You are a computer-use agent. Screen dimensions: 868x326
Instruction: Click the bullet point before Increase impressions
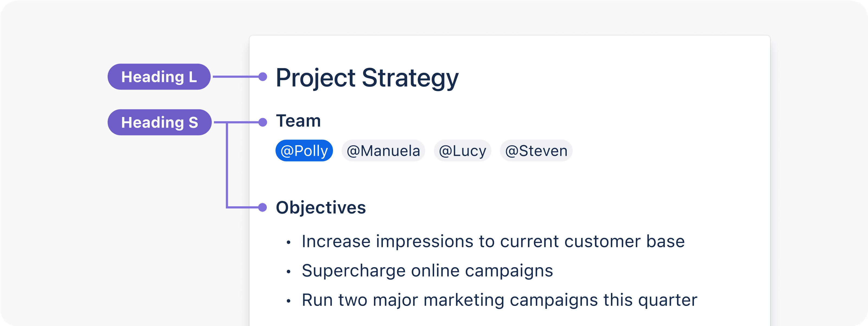(289, 242)
